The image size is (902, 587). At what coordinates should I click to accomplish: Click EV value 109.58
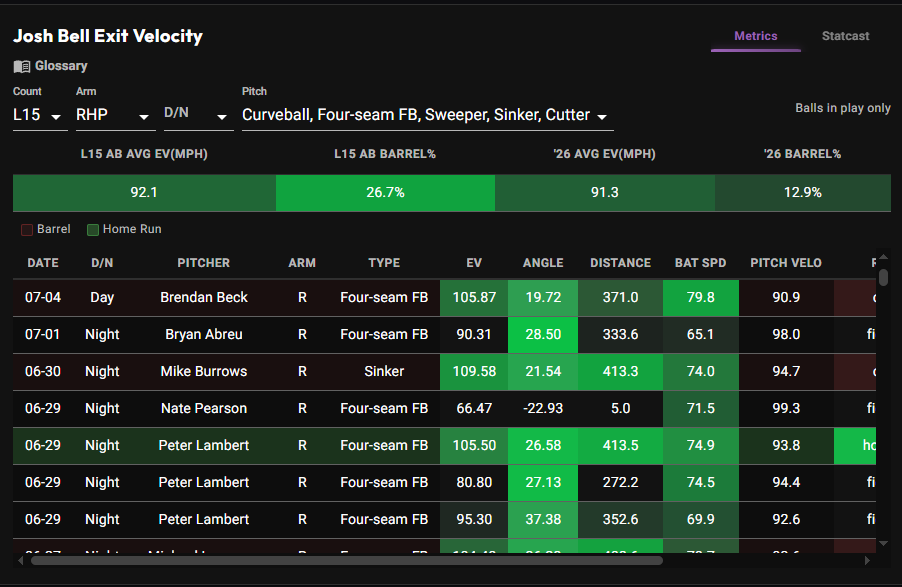tap(474, 371)
